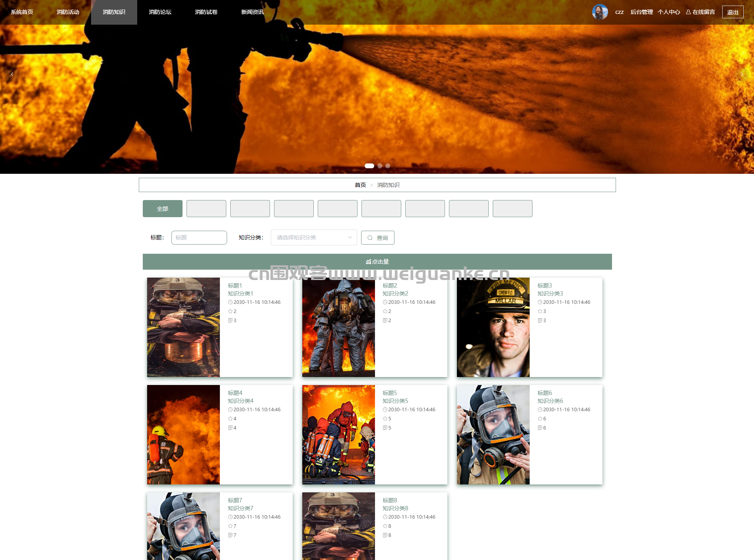Select the 全部 category filter button
Viewport: 754px width, 560px height.
coord(163,209)
